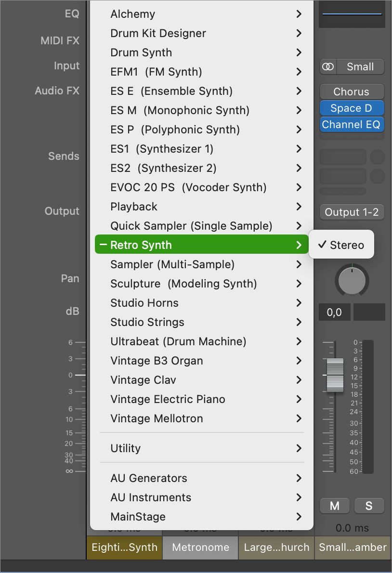Expand AU Instruments row chevron
This screenshot has width=392, height=573.
pyautogui.click(x=299, y=497)
